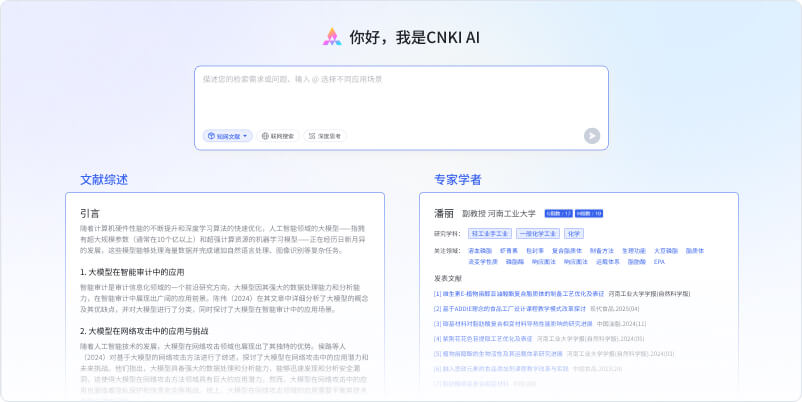Image resolution: width=802 pixels, height=402 pixels.
Task: Click the 制备方法 keyword link
Action: pos(602,251)
